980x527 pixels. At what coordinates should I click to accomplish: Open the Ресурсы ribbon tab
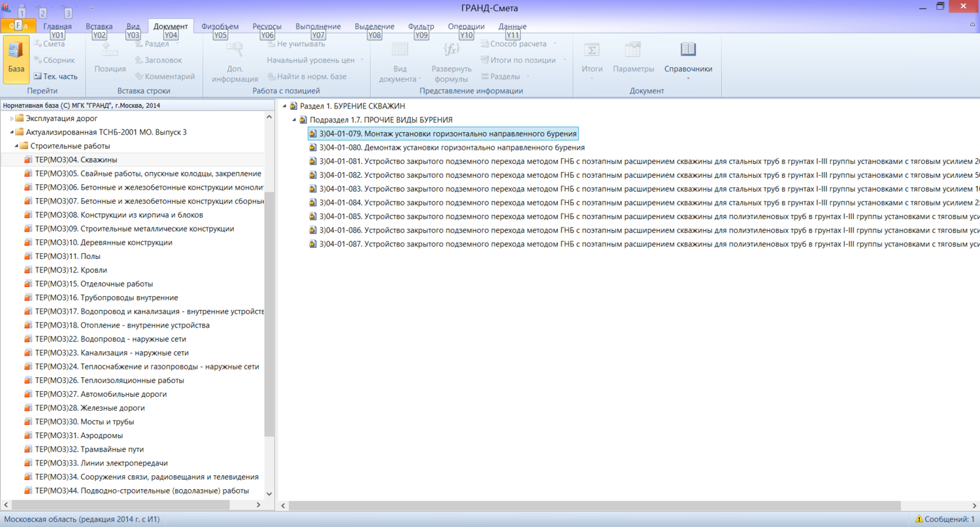pos(267,26)
